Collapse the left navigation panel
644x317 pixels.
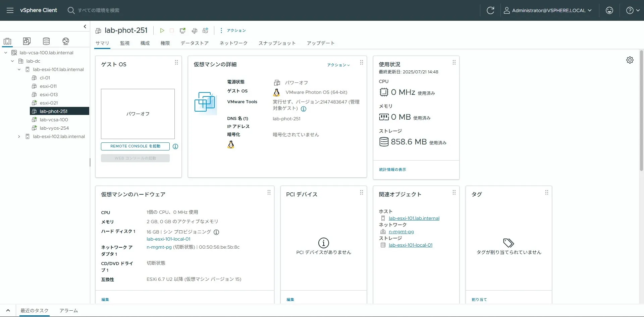tap(85, 26)
